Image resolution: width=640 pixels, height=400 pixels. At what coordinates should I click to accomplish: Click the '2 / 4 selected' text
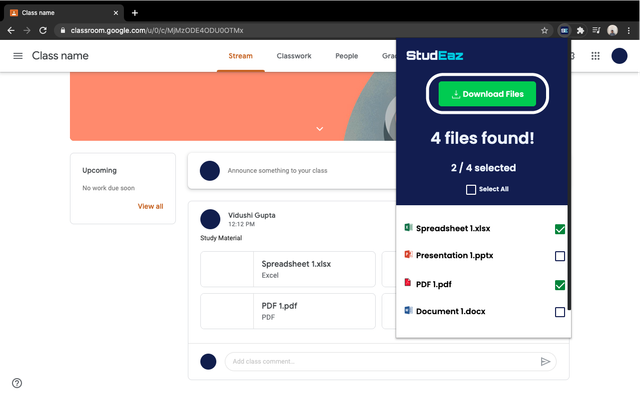(483, 168)
